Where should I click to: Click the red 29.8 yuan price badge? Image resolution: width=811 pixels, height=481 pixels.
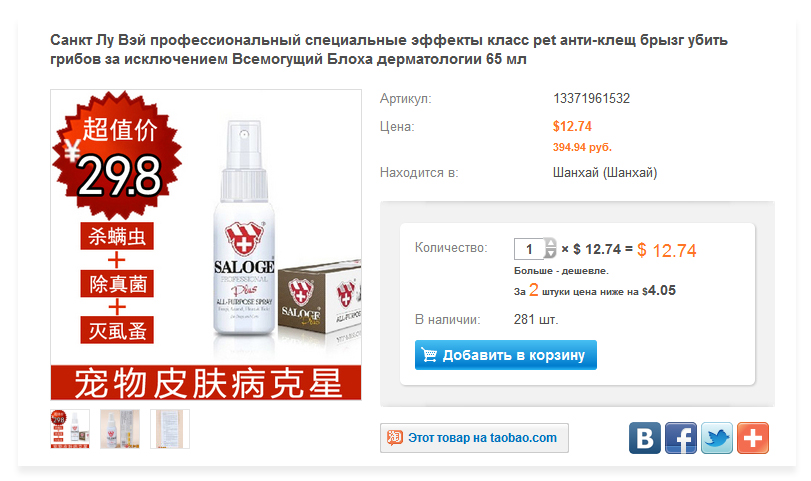click(x=117, y=155)
